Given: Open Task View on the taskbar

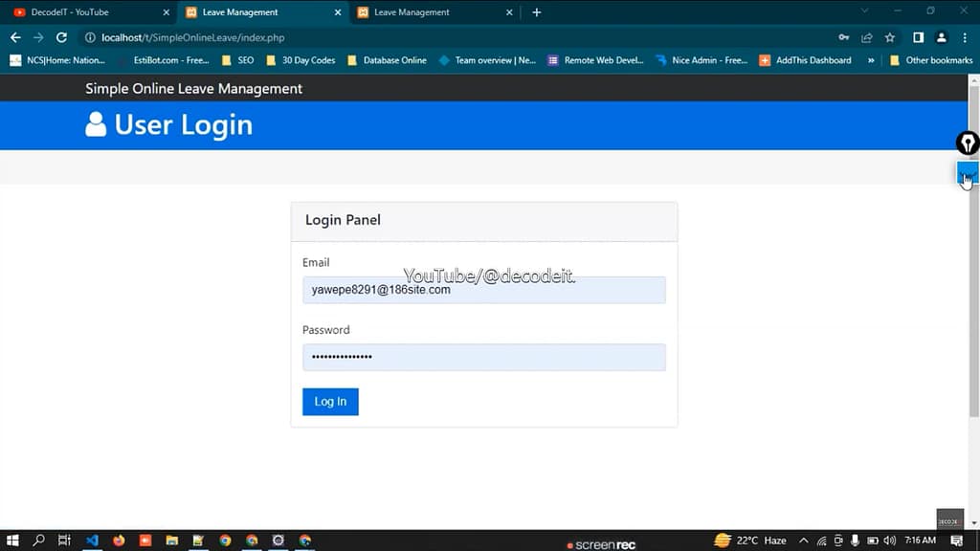Looking at the screenshot, I should coord(63,540).
